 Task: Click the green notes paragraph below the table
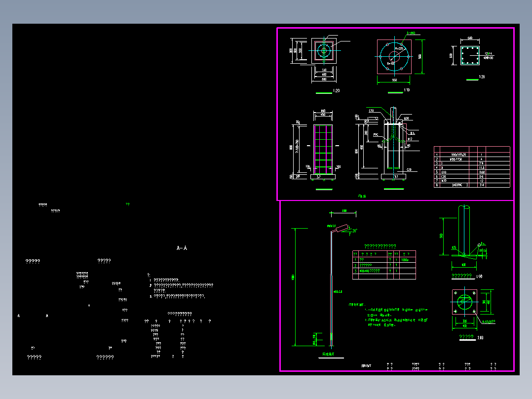389,315
